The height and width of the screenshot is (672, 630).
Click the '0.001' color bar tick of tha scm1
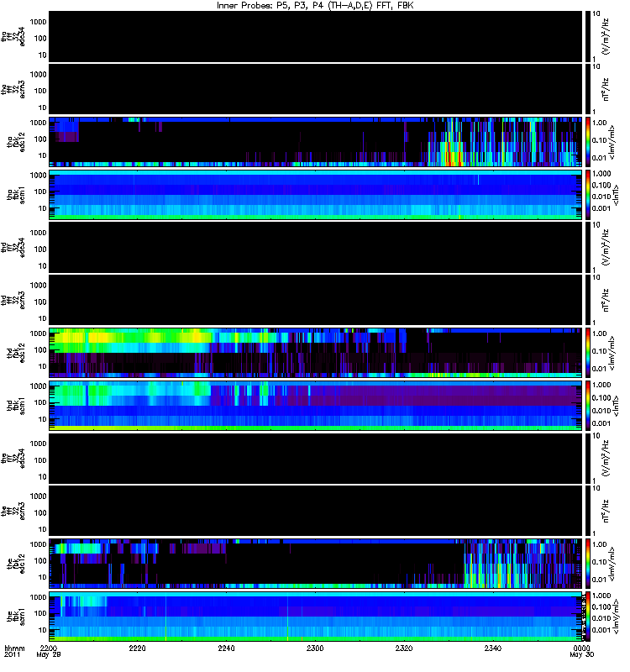click(601, 208)
